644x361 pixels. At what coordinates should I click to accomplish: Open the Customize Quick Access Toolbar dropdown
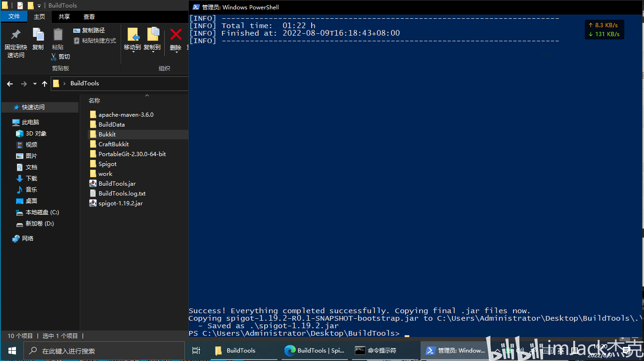click(39, 6)
